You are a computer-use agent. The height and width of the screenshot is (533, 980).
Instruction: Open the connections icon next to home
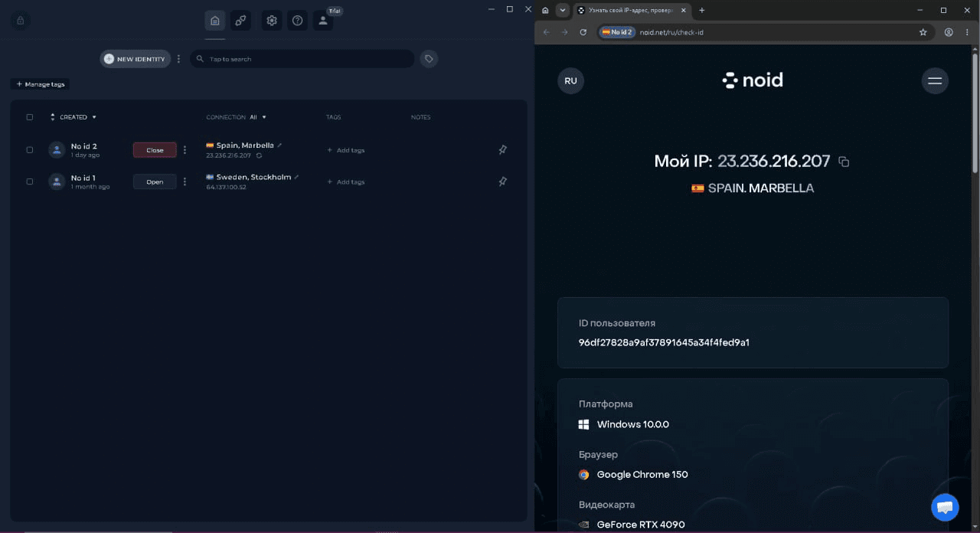240,21
